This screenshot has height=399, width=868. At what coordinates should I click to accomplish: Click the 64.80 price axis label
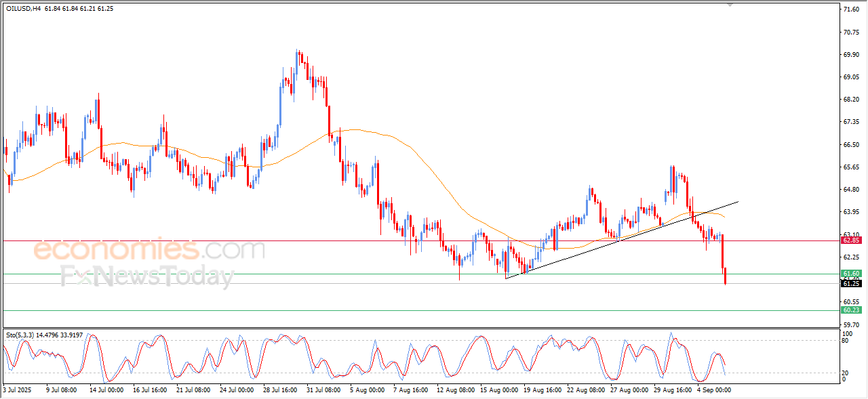tap(852, 190)
